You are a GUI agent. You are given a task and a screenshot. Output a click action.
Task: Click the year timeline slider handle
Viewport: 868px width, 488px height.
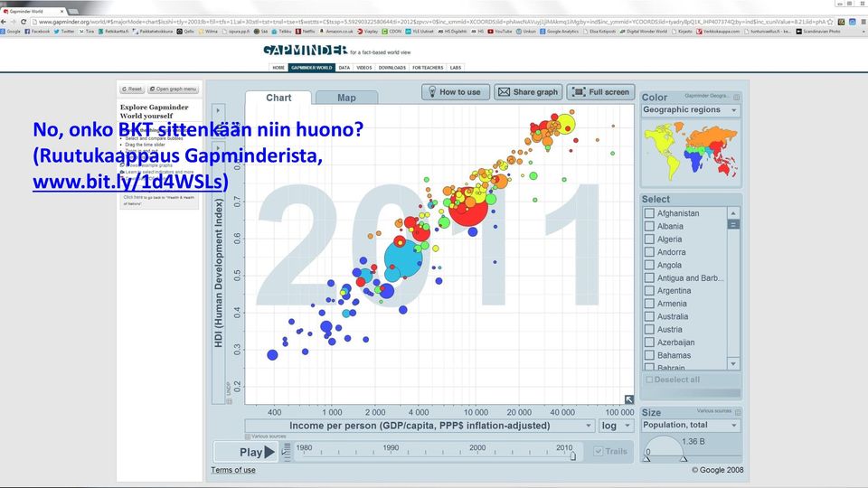573,455
